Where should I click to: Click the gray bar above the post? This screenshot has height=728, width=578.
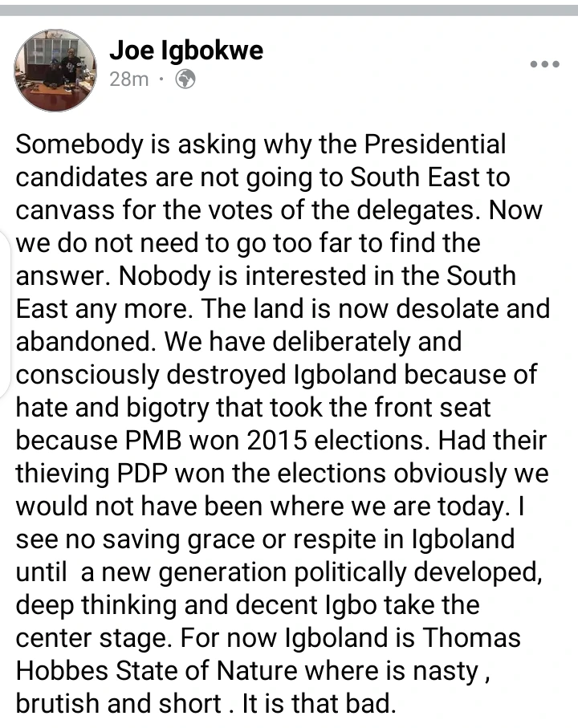pos(289,10)
